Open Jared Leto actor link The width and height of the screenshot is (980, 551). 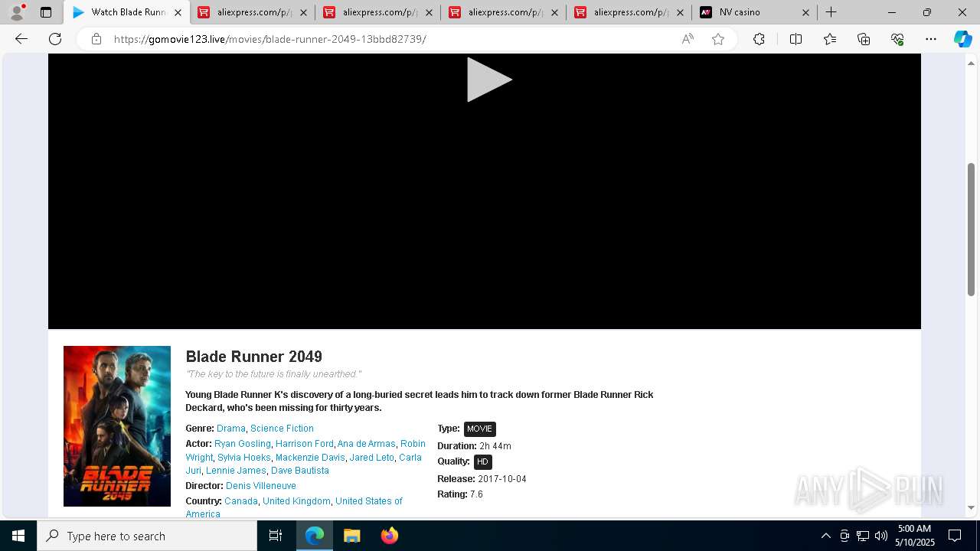point(372,458)
